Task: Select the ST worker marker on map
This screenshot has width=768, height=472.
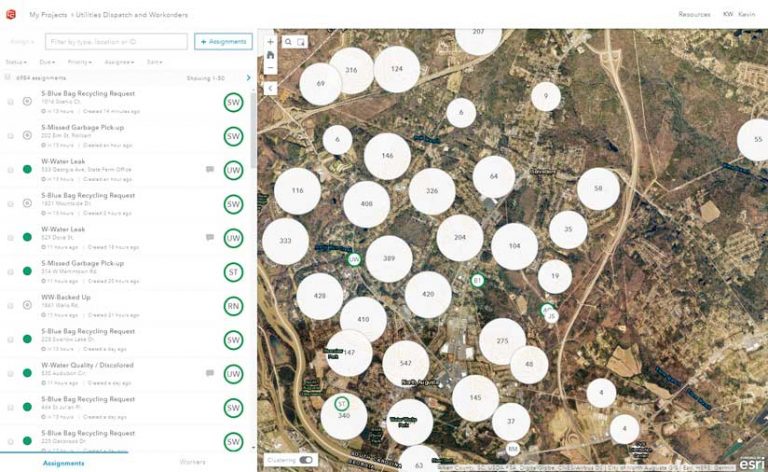Action: pyautogui.click(x=342, y=404)
